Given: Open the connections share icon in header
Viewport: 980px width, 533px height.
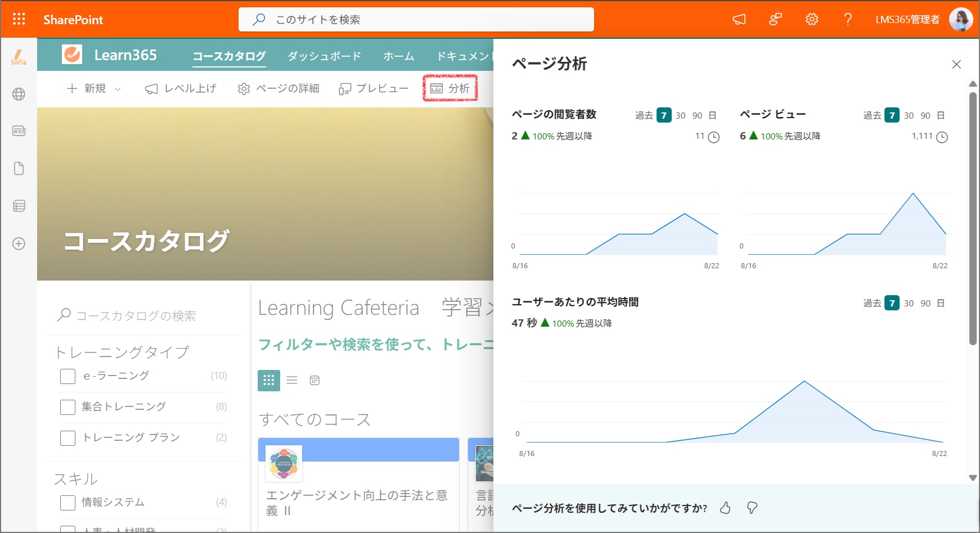Looking at the screenshot, I should click(x=775, y=20).
